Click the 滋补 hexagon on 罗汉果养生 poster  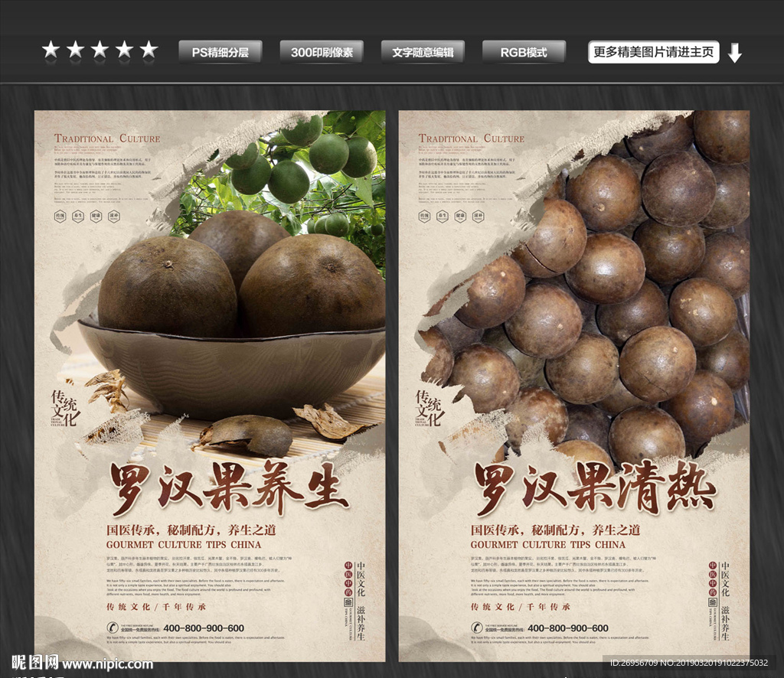pos(114,217)
